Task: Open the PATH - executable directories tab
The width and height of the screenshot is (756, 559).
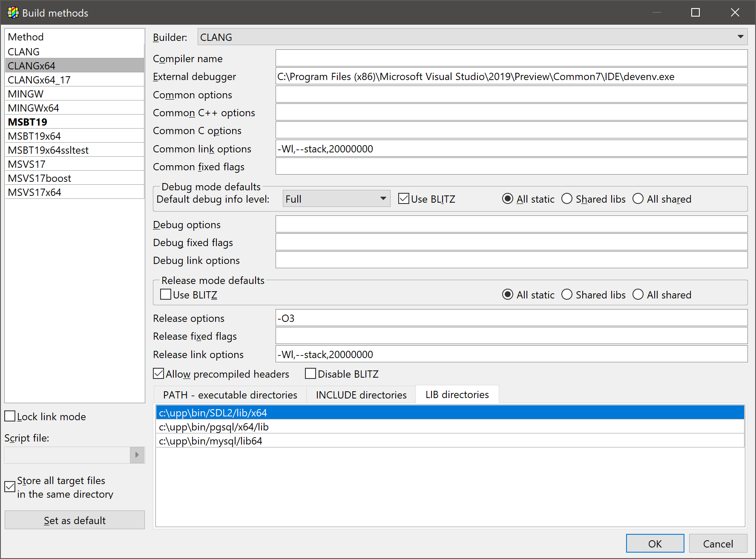Action: [x=230, y=395]
